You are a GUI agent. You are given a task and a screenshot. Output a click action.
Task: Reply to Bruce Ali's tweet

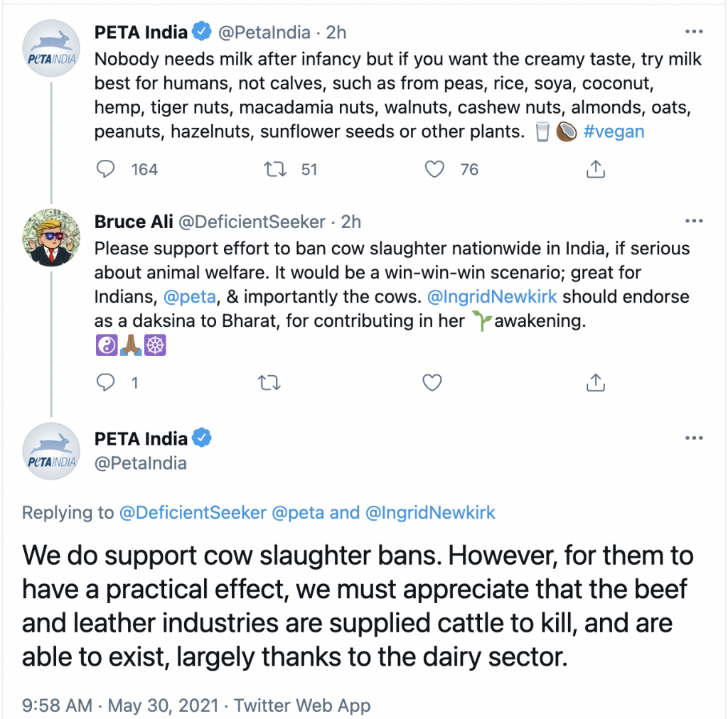[106, 383]
